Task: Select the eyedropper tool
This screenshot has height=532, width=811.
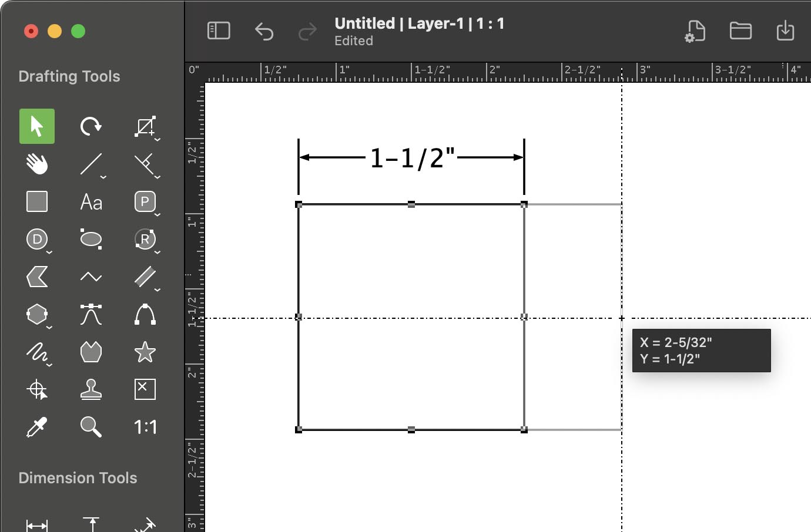Action: 37,427
